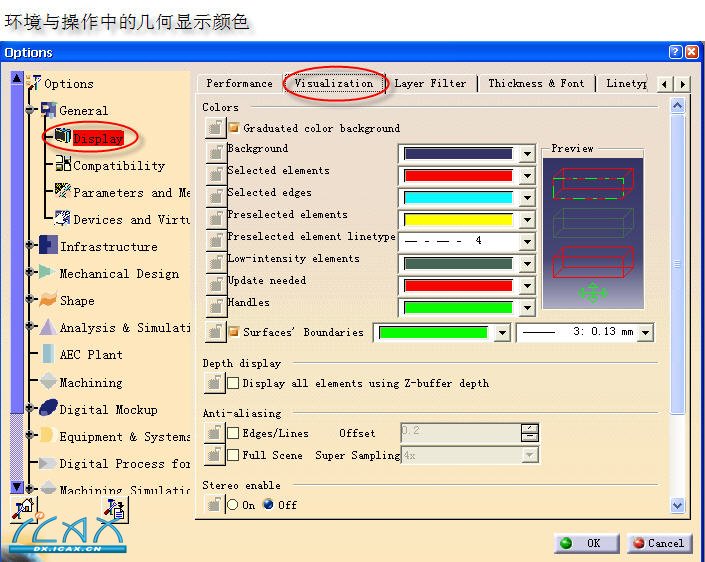Select Mechanical Design in tree

(x=119, y=274)
